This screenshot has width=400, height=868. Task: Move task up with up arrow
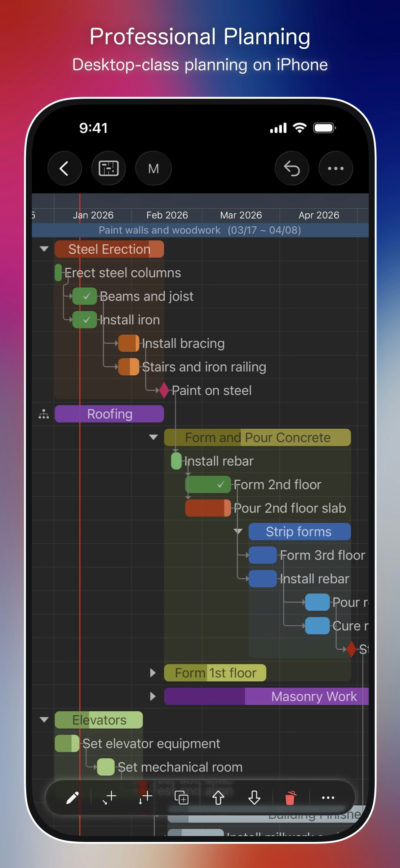tap(218, 798)
